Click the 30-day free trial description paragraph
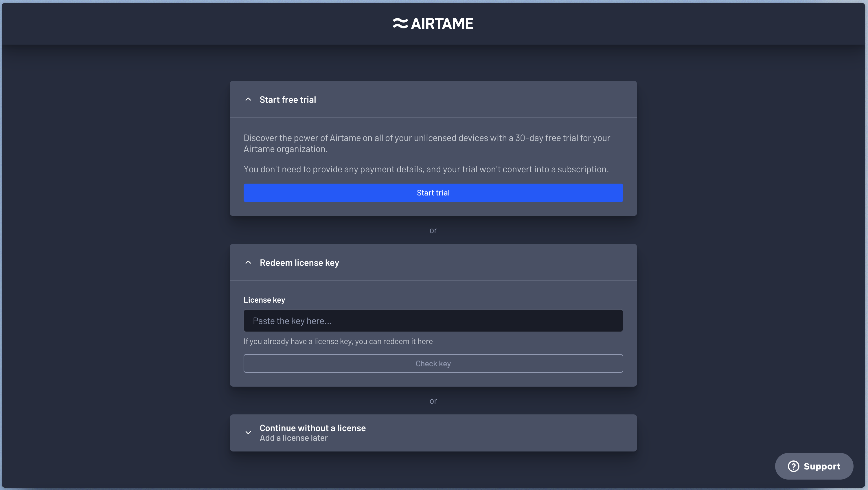This screenshot has height=490, width=868. [x=427, y=143]
